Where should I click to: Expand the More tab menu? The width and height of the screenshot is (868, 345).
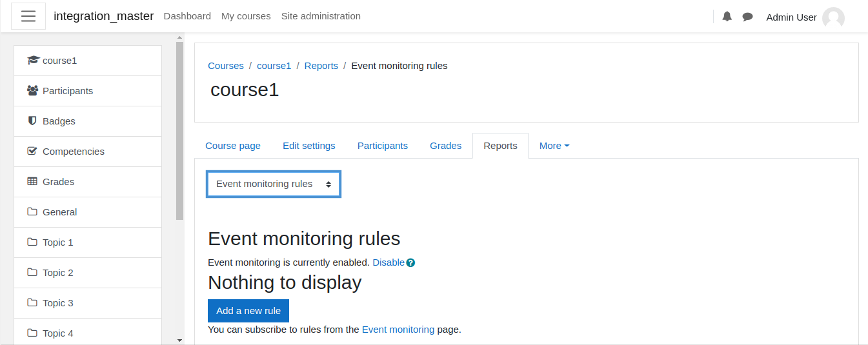[x=554, y=146]
